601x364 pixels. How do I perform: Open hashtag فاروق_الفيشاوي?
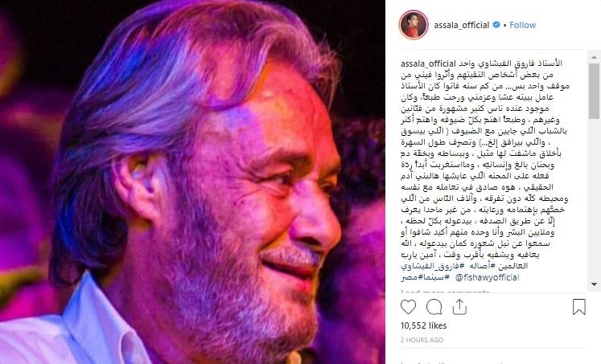[433, 266]
